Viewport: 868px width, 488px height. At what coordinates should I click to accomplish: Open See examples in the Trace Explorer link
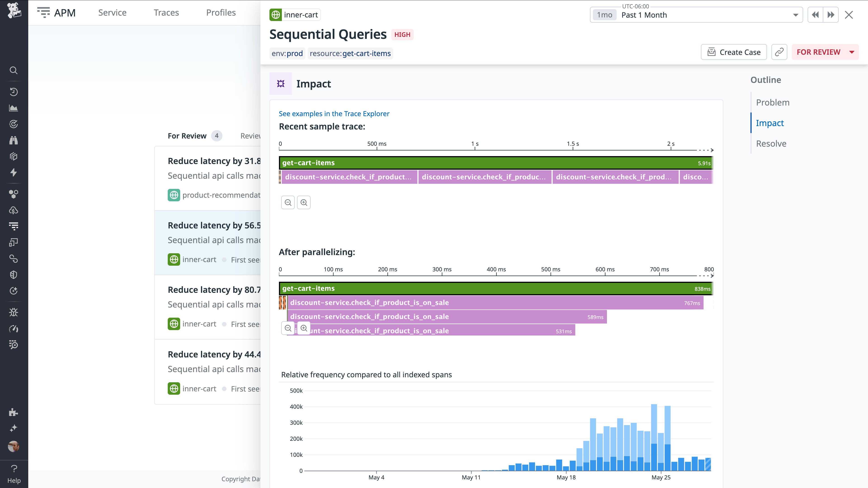coord(334,113)
